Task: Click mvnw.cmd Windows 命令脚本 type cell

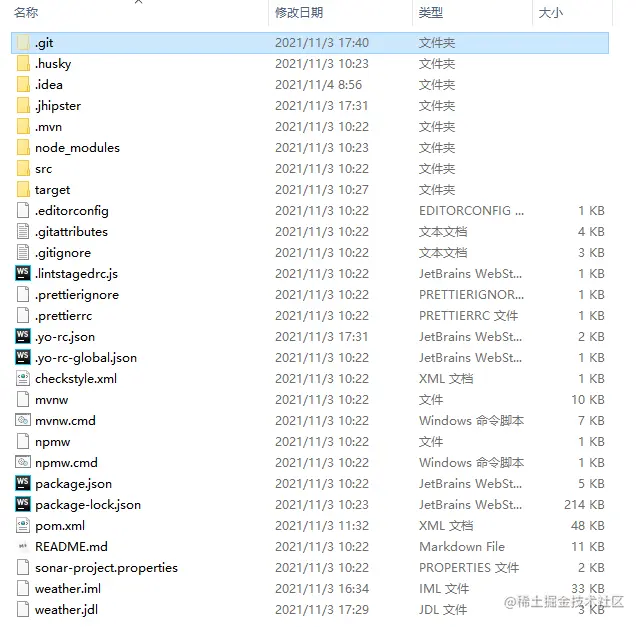Action: (x=471, y=421)
